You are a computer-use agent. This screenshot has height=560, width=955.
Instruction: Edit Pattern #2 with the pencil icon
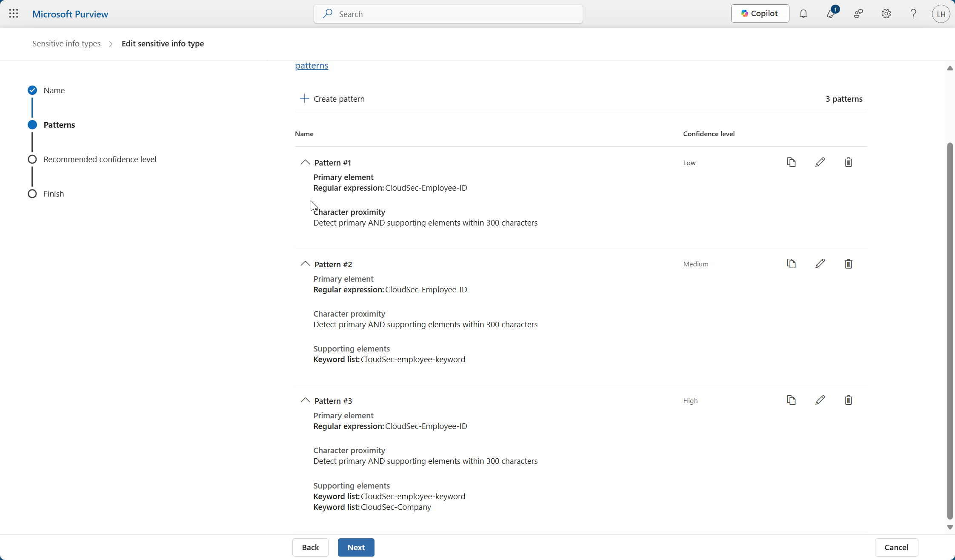pos(820,264)
